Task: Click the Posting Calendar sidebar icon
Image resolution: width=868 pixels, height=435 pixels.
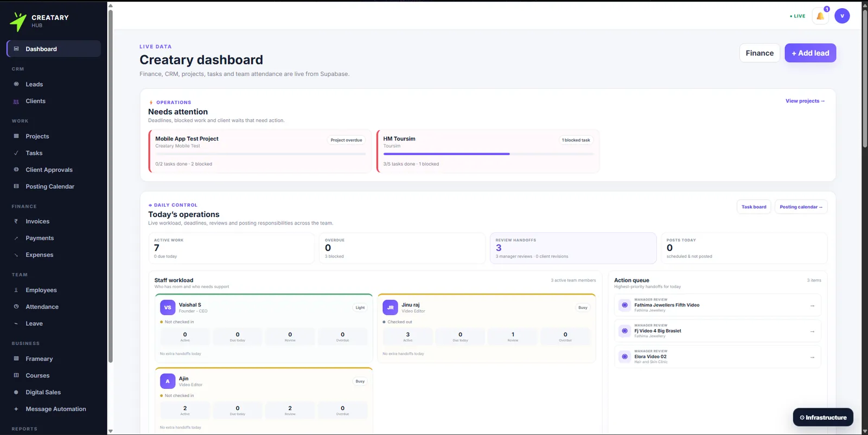Action: 16,187
